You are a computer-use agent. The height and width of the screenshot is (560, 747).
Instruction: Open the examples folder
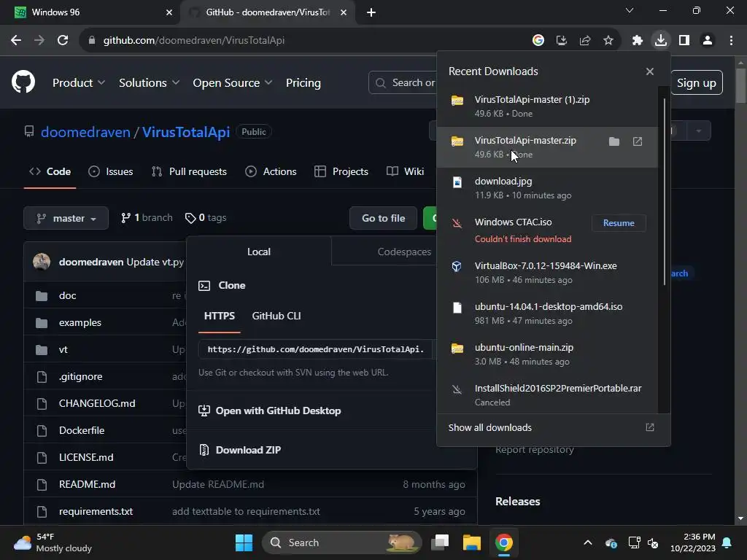(80, 322)
